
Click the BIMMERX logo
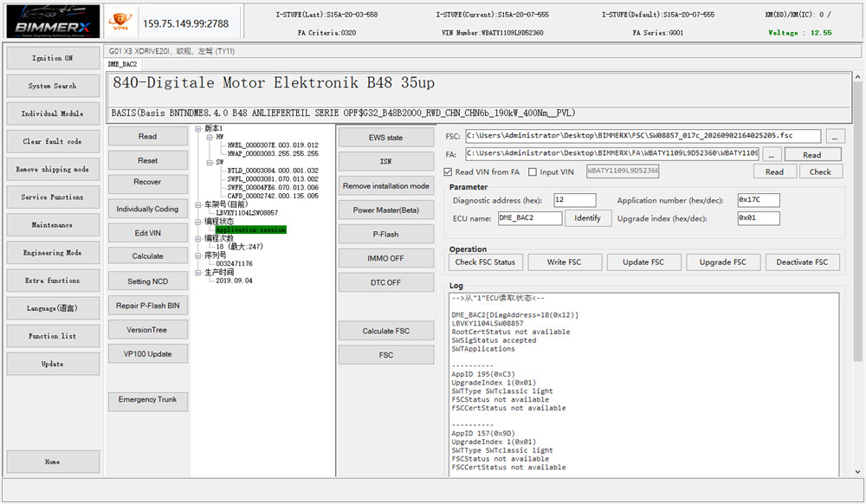pos(53,22)
